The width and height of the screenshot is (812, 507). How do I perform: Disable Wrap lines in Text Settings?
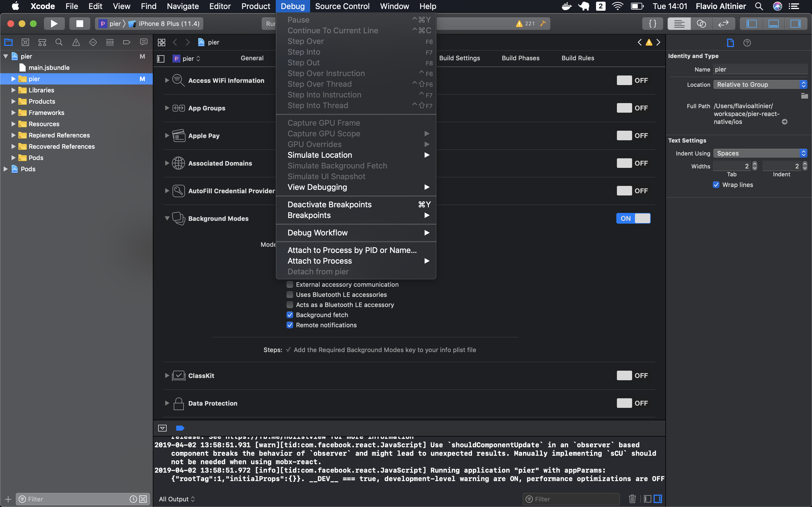(x=716, y=185)
